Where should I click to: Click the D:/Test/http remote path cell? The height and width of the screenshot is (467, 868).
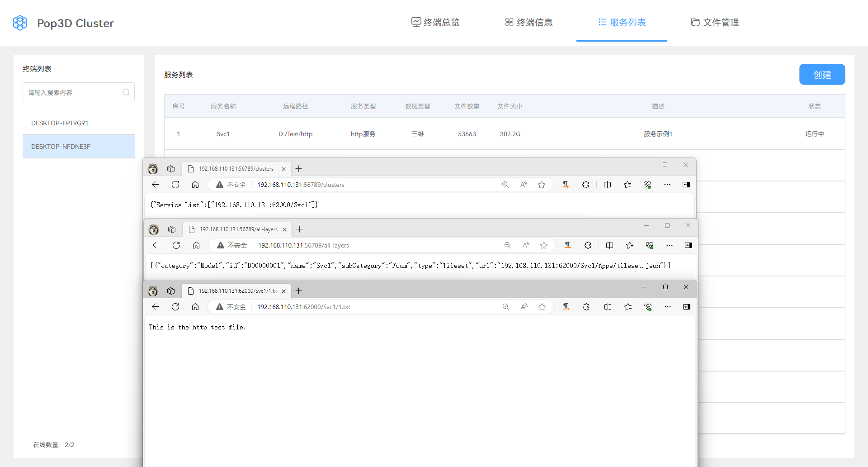(x=295, y=134)
